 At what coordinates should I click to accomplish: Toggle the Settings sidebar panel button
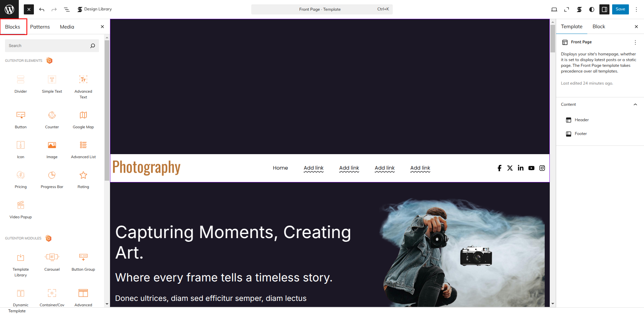coord(604,9)
